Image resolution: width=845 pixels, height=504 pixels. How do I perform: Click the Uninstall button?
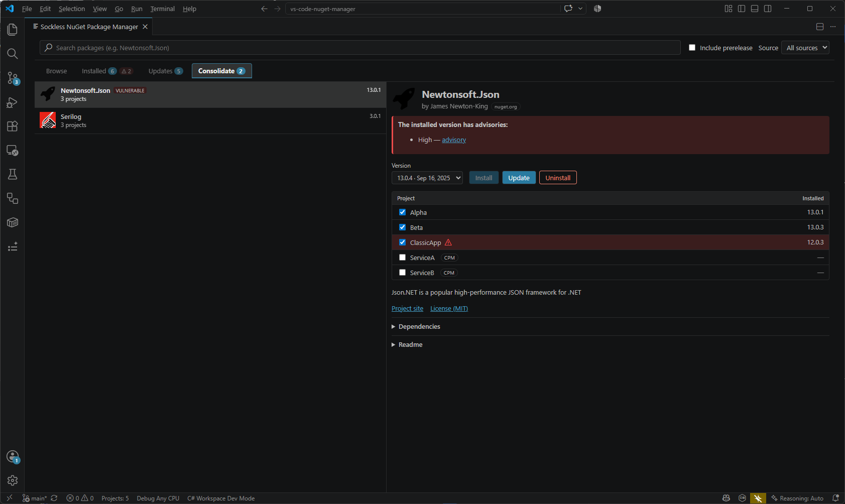click(558, 178)
